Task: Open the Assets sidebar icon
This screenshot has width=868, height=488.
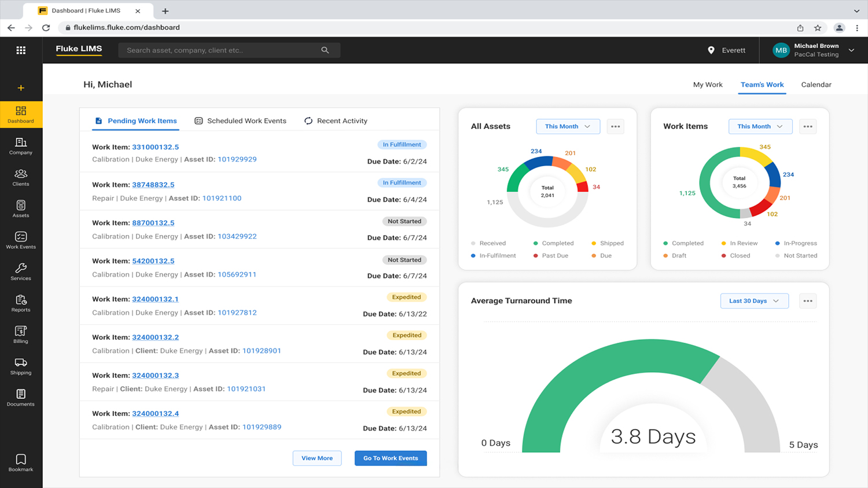Action: (21, 208)
